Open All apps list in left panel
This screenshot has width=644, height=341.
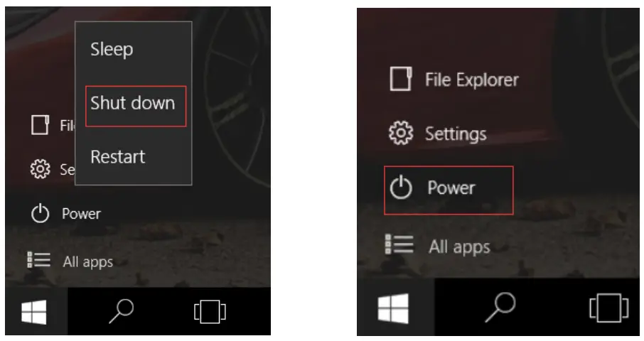click(x=88, y=262)
